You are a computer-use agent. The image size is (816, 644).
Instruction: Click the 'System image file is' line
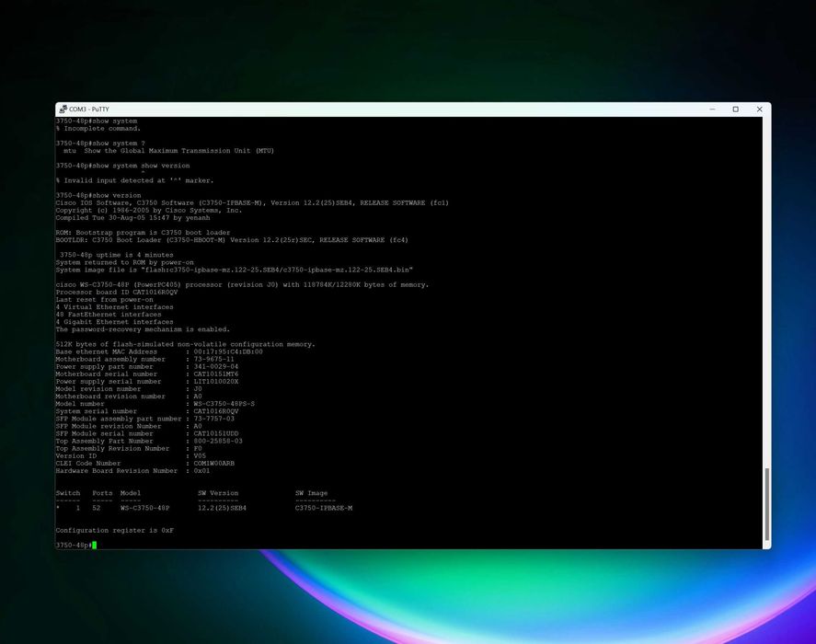(x=235, y=270)
